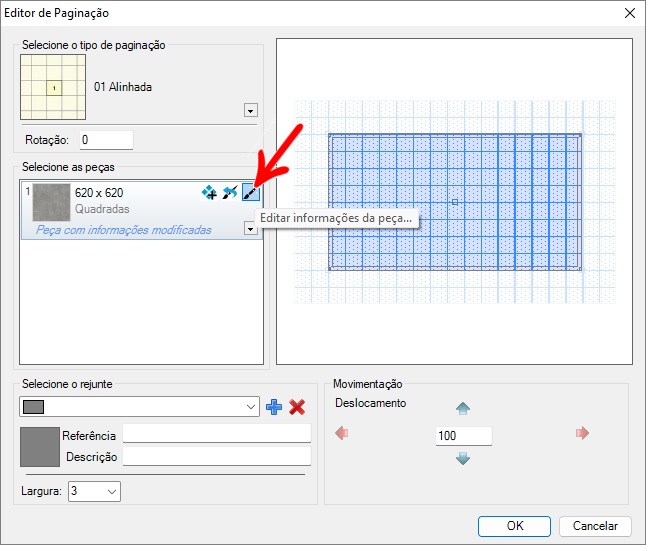650x551 pixels.
Task: Shift layout left with the left arrow
Action: pyautogui.click(x=342, y=433)
